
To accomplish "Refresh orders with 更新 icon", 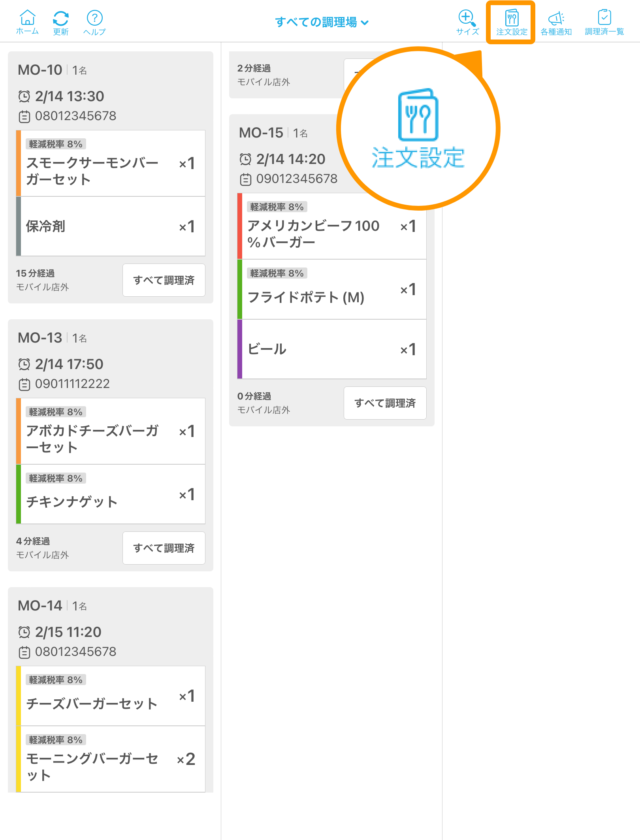I will click(x=61, y=22).
